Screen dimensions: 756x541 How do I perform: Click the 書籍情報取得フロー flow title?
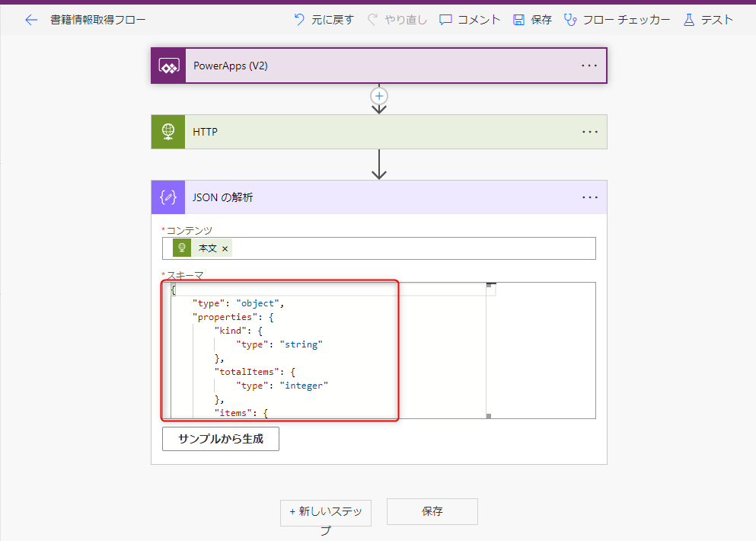pyautogui.click(x=98, y=20)
